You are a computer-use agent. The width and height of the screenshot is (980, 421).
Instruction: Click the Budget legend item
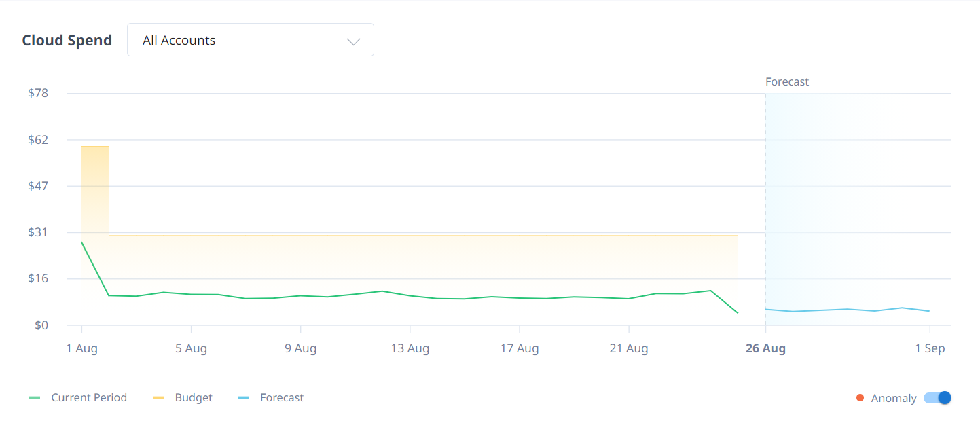(182, 397)
